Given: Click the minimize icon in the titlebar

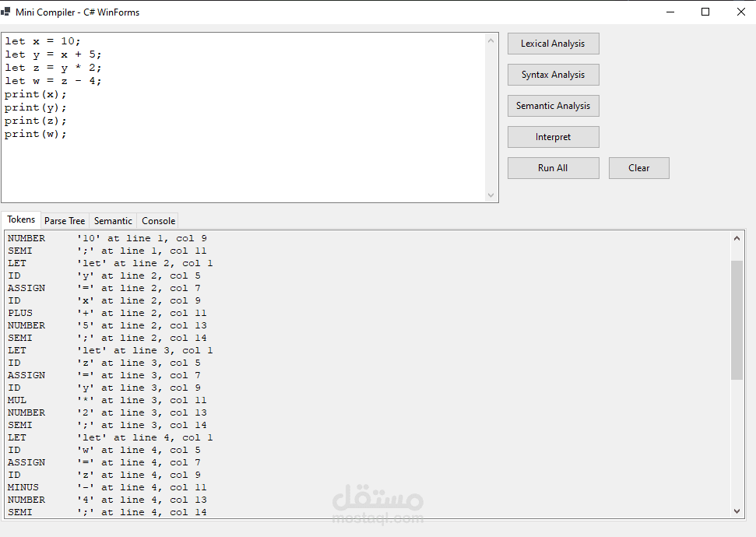Looking at the screenshot, I should click(x=670, y=12).
